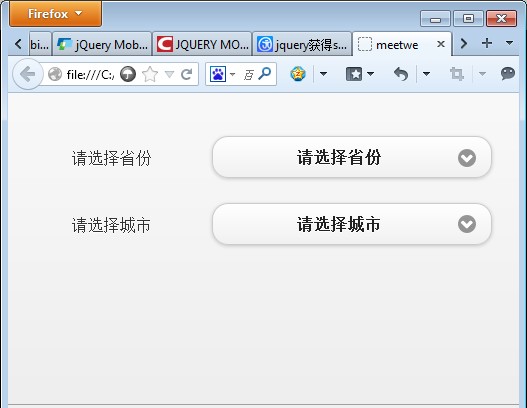This screenshot has width=527, height=408.
Task: Switch to the jQuery Mob... tab
Action: click(102, 44)
